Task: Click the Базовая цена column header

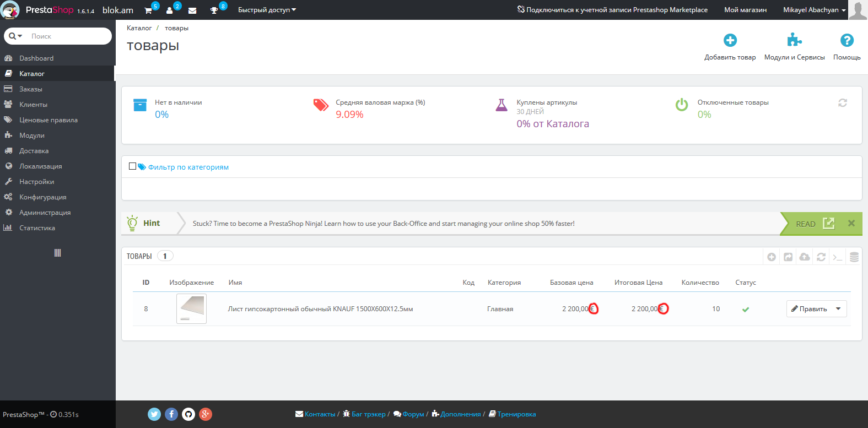Action: click(x=572, y=283)
